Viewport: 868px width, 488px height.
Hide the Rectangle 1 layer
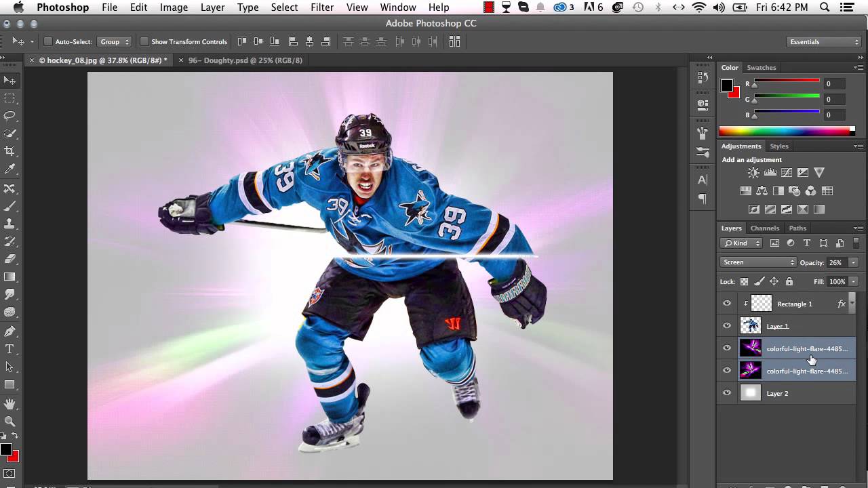tap(727, 304)
